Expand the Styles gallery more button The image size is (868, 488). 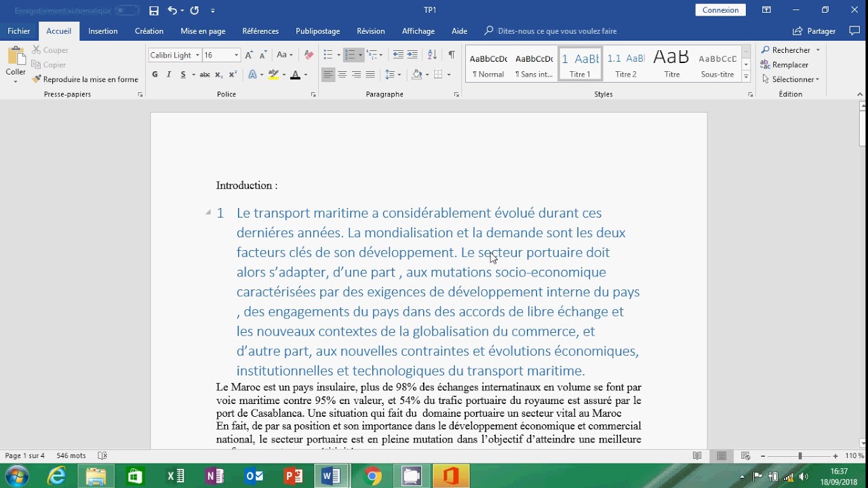point(746,77)
